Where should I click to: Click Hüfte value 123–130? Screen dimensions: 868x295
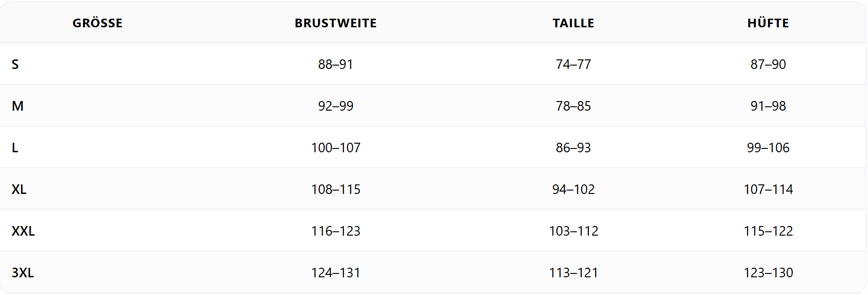click(x=768, y=272)
